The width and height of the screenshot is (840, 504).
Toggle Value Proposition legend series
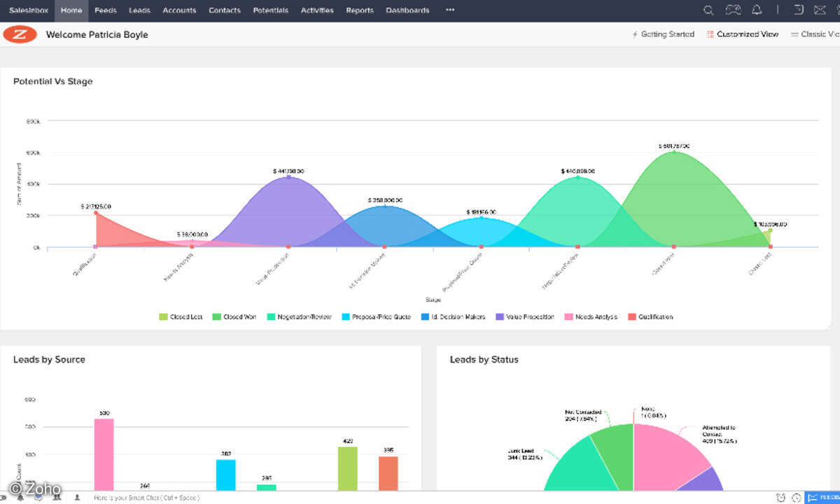point(525,317)
